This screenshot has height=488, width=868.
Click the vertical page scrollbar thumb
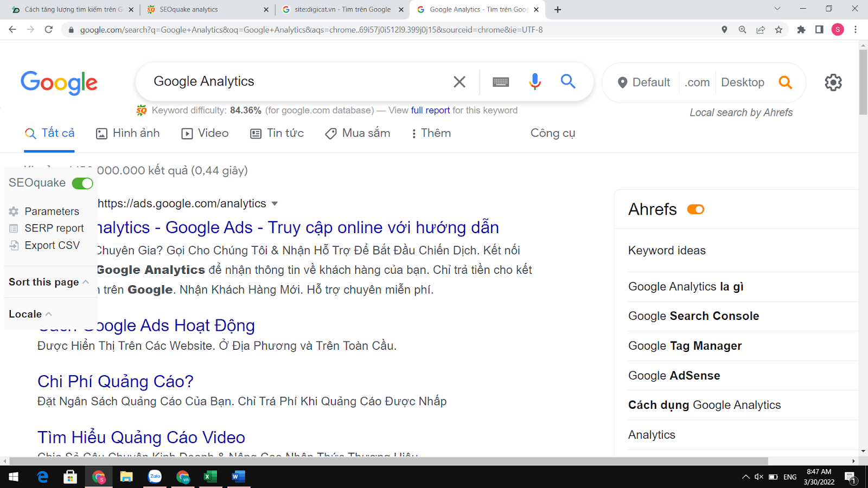pyautogui.click(x=863, y=81)
